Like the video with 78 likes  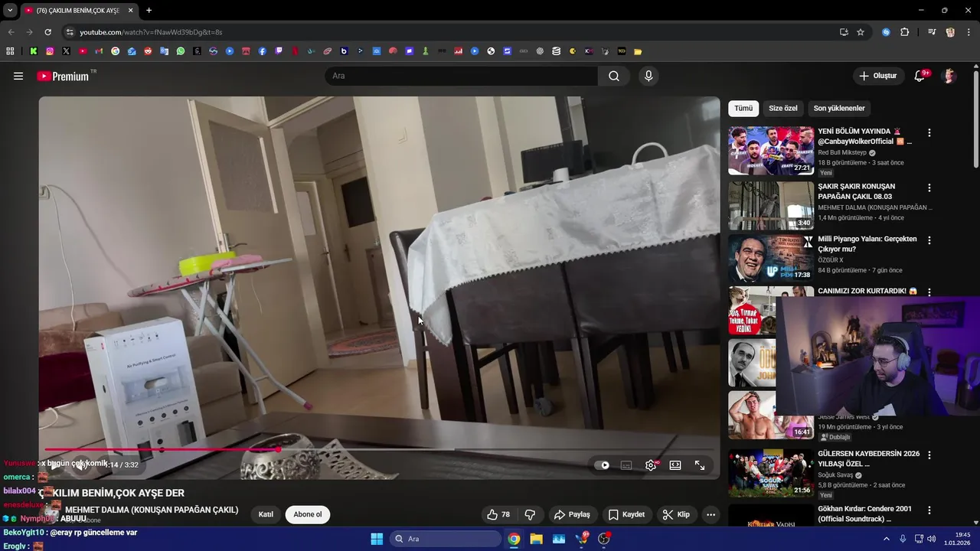click(x=498, y=514)
